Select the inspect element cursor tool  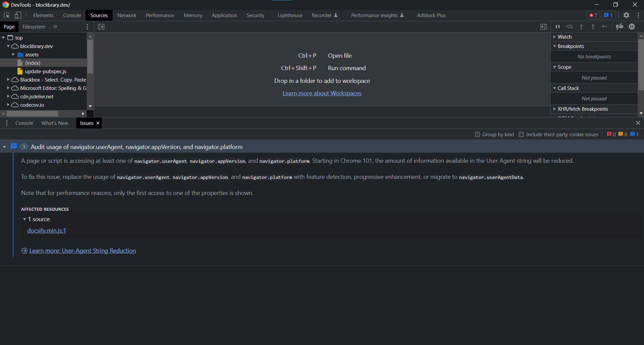pos(6,15)
